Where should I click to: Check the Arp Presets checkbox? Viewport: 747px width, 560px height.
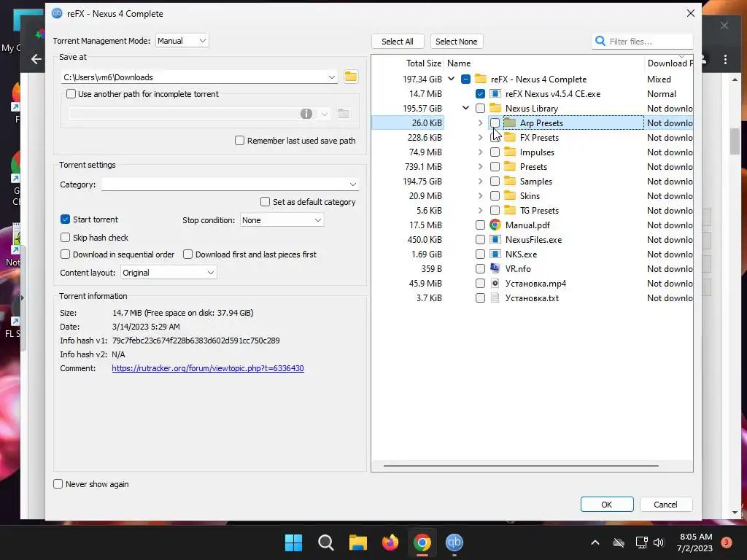[x=495, y=122]
